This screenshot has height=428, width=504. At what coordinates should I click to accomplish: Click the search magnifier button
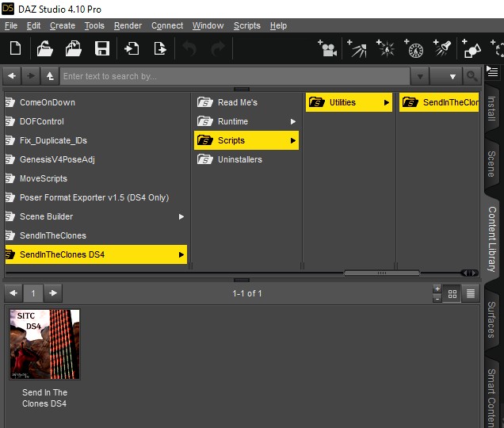472,76
